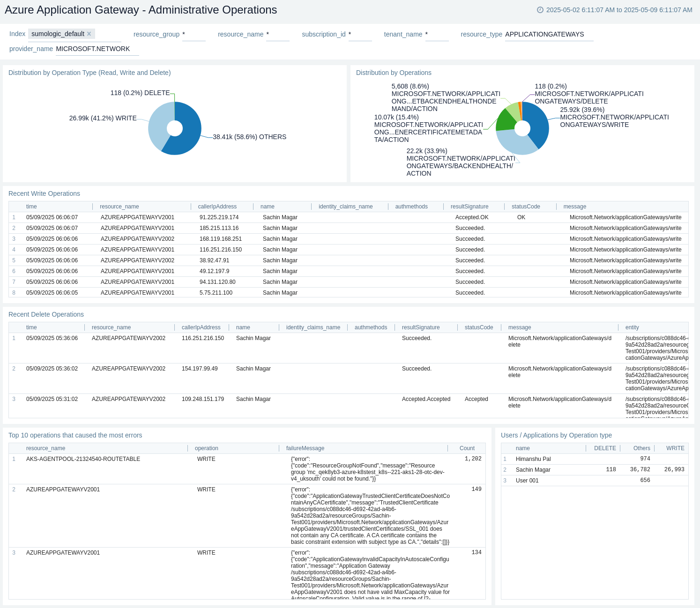Click the 149 error count cell
This screenshot has width=700, height=608.
476,489
